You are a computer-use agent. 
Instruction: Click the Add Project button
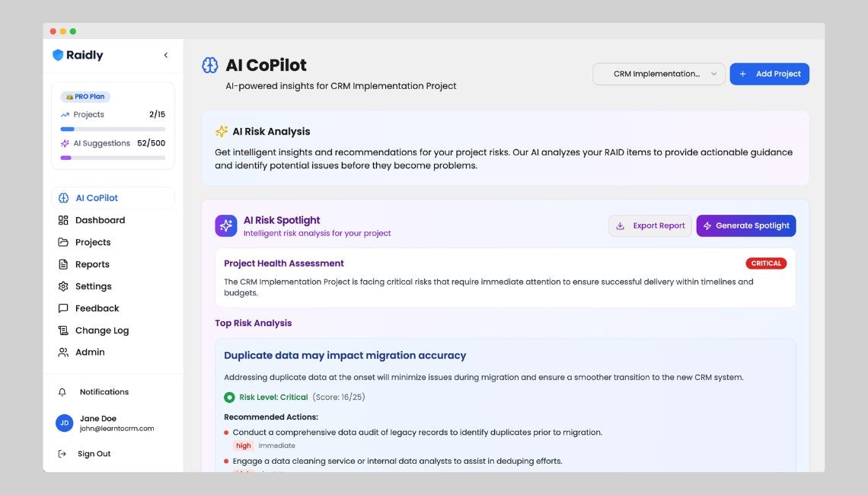point(769,74)
